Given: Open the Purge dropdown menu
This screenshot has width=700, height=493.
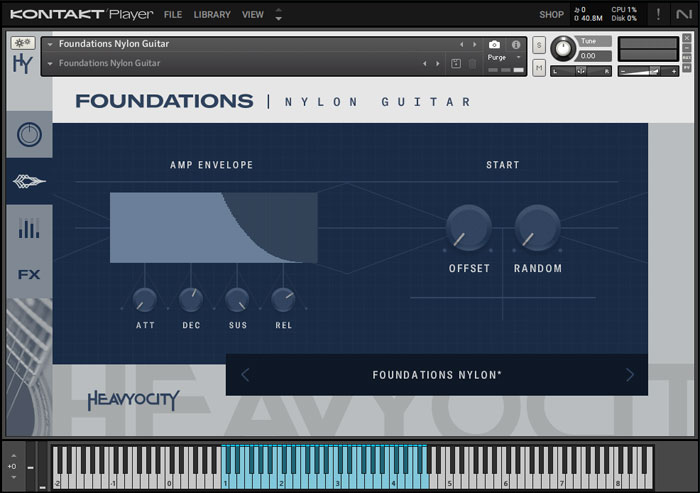Looking at the screenshot, I should [504, 57].
